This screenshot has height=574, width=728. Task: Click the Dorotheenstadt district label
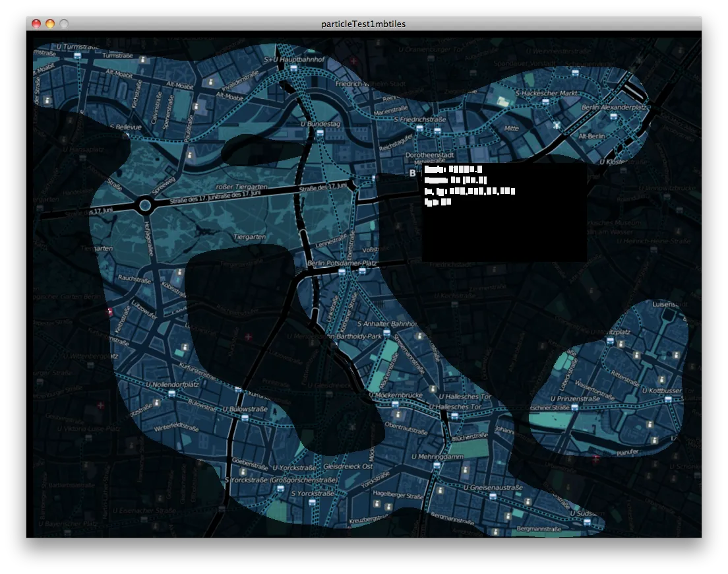click(429, 154)
